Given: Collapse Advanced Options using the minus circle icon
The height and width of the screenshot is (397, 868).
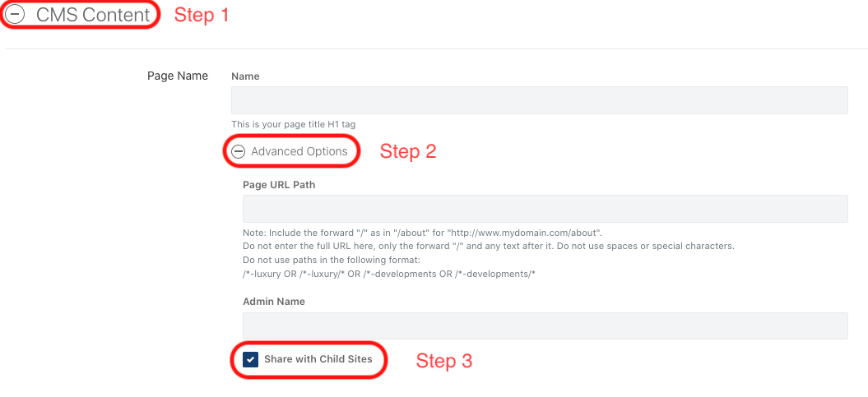Looking at the screenshot, I should pyautogui.click(x=238, y=151).
